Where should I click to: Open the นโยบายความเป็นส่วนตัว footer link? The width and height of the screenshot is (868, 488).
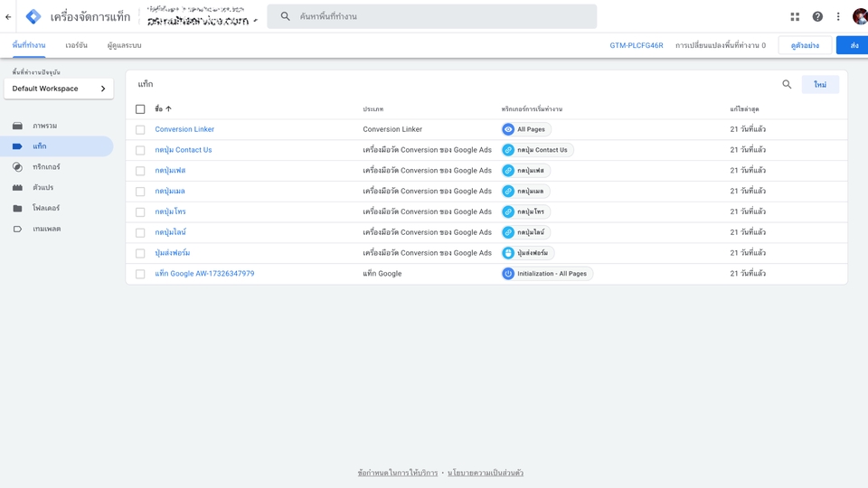486,473
